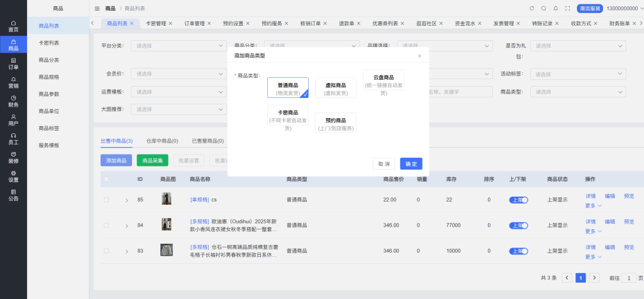Open the 员工 staff sidebar icon

click(x=13, y=139)
